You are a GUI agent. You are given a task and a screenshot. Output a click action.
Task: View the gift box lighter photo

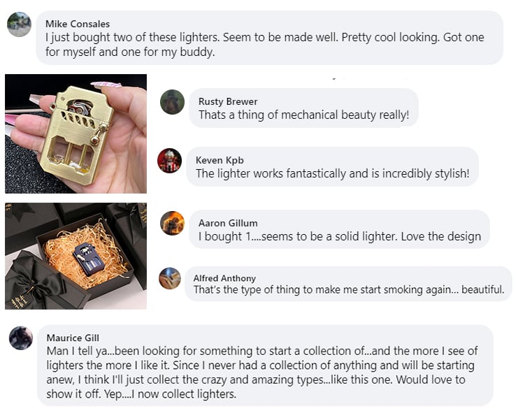76,256
